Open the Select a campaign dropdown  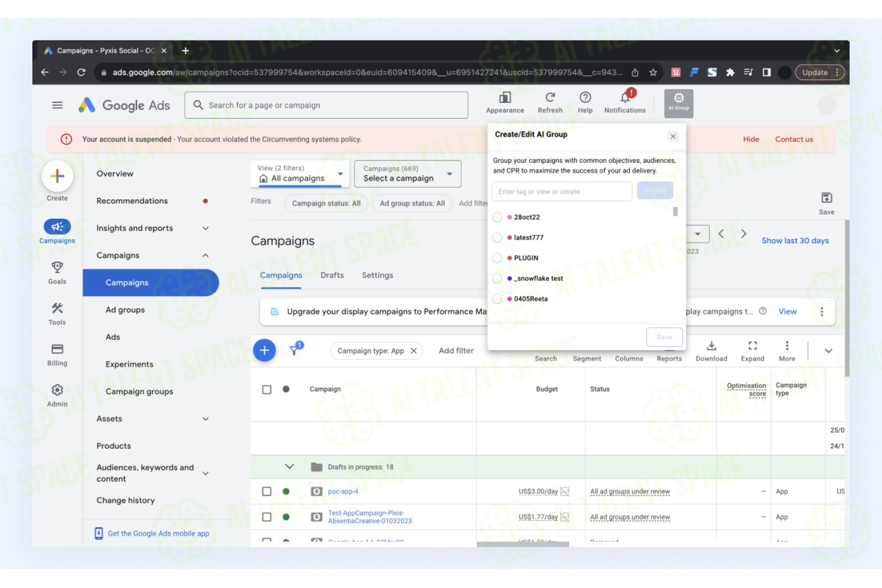pyautogui.click(x=407, y=174)
